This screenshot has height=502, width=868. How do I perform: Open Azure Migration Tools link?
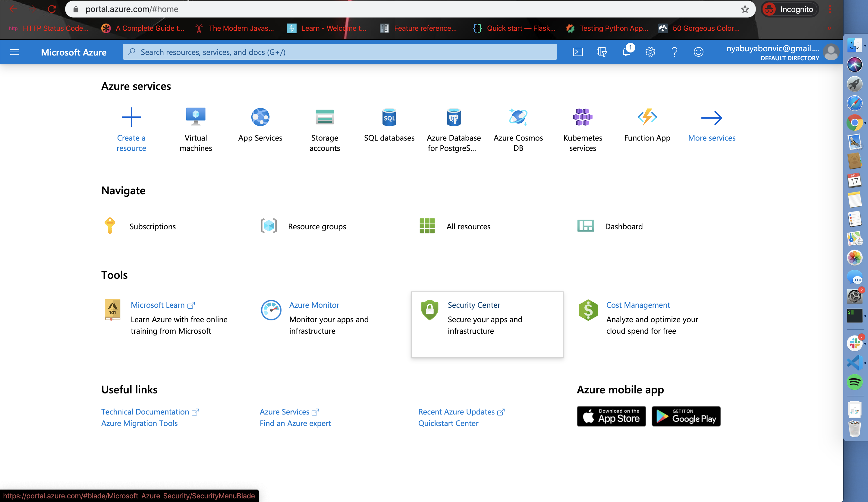[x=139, y=423]
